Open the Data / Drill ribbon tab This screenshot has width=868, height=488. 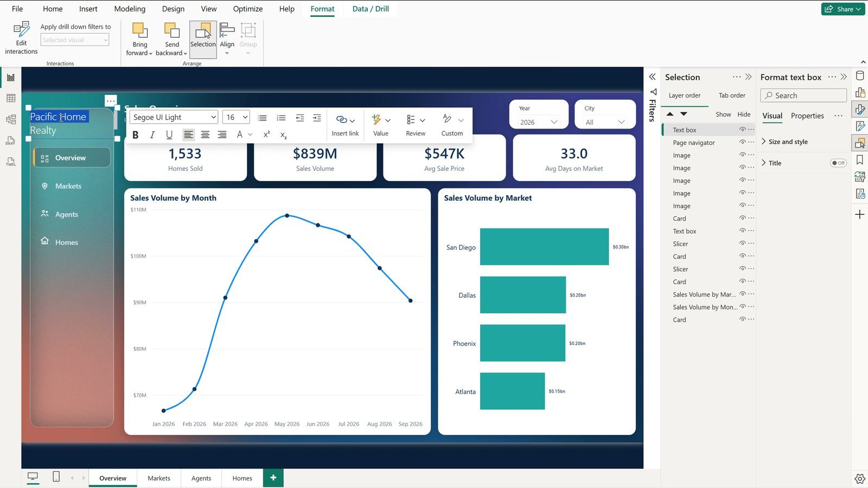371,9
